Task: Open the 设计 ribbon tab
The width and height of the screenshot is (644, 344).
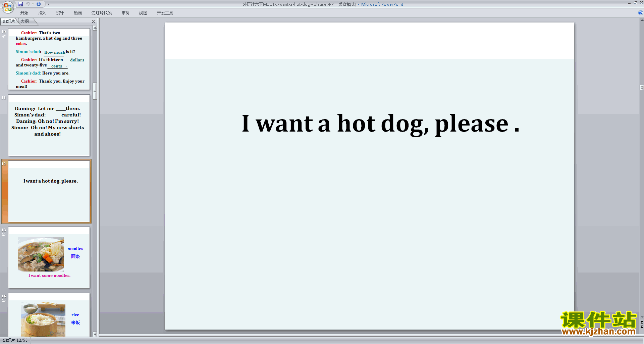Action: [x=60, y=13]
